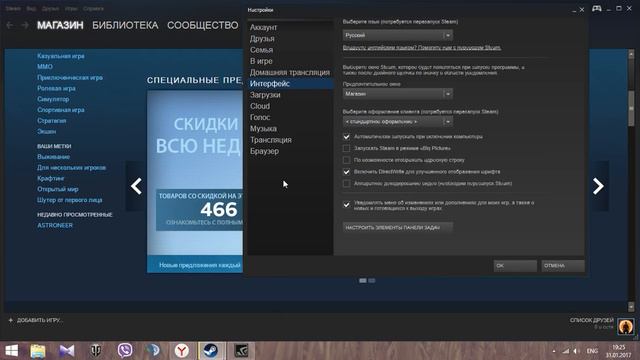Open the Приключенческая игра genre link
The width and height of the screenshot is (640, 360).
coord(70,78)
